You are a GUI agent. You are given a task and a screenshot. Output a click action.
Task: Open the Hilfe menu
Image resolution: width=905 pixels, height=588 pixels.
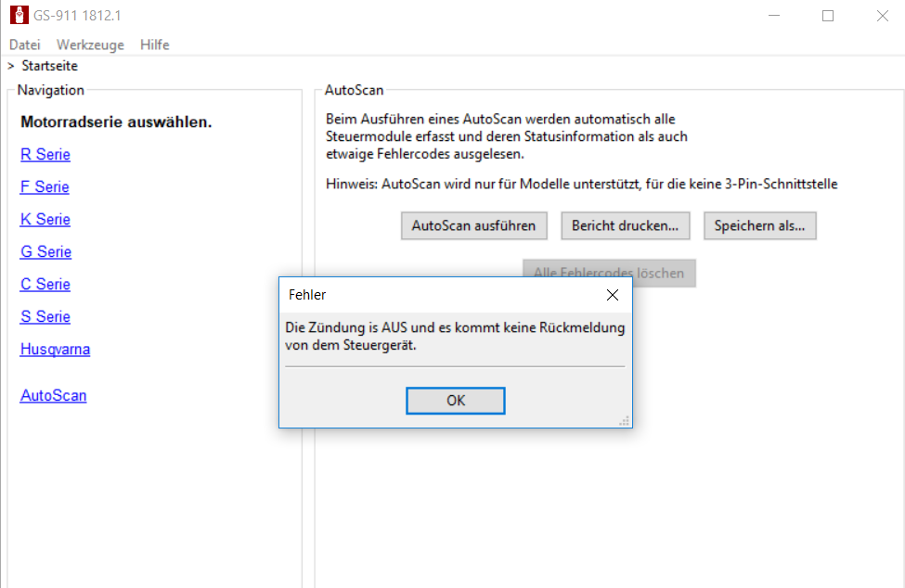pos(155,45)
